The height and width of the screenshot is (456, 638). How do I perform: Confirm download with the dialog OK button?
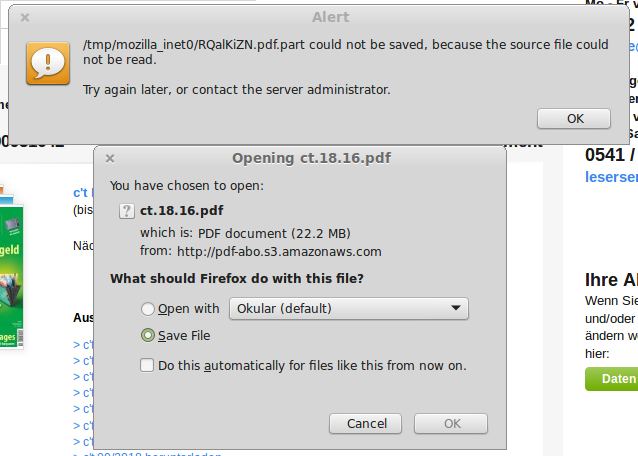point(451,423)
